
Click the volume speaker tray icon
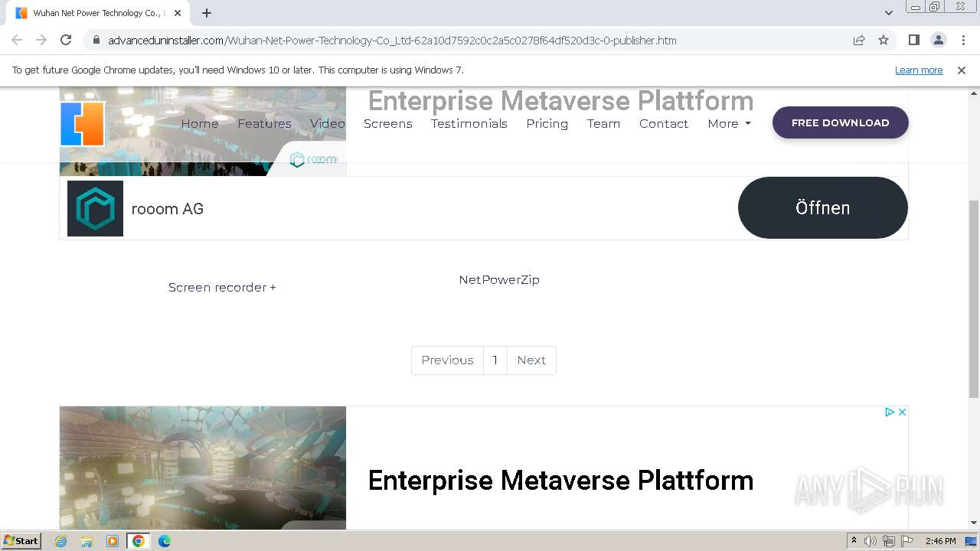pyautogui.click(x=870, y=541)
